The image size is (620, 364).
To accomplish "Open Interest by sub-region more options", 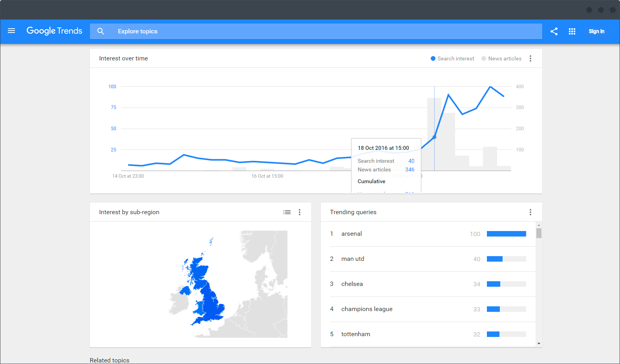I will [300, 212].
